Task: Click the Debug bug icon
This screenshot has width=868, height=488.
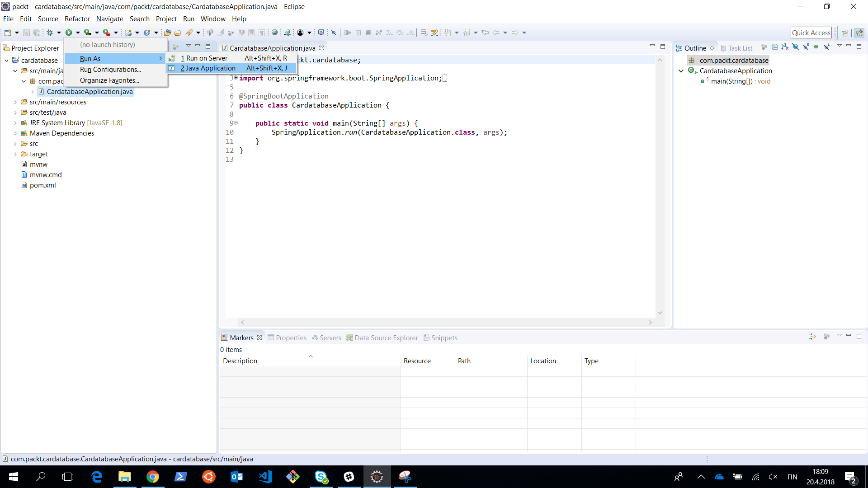Action: point(50,33)
